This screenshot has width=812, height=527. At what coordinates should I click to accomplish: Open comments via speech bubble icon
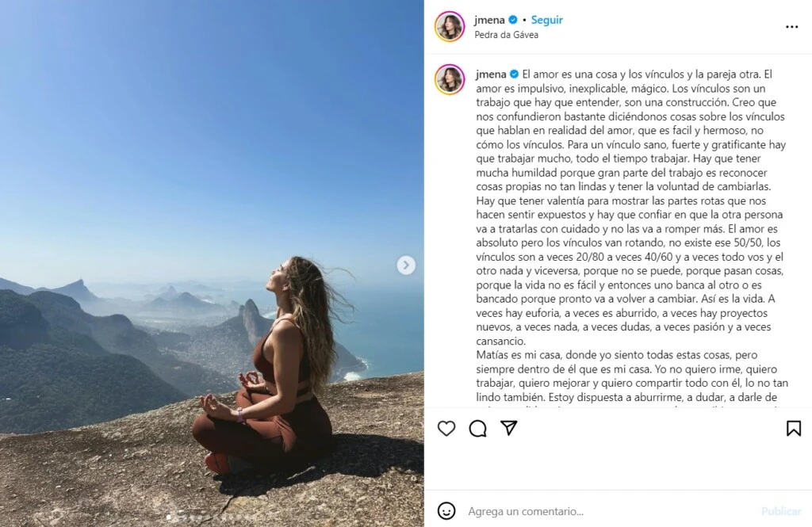(477, 428)
